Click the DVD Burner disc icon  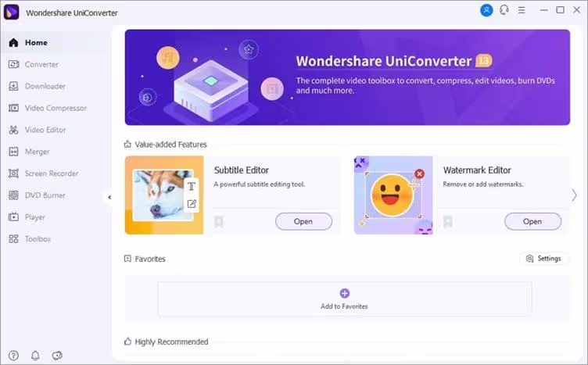pyautogui.click(x=13, y=195)
